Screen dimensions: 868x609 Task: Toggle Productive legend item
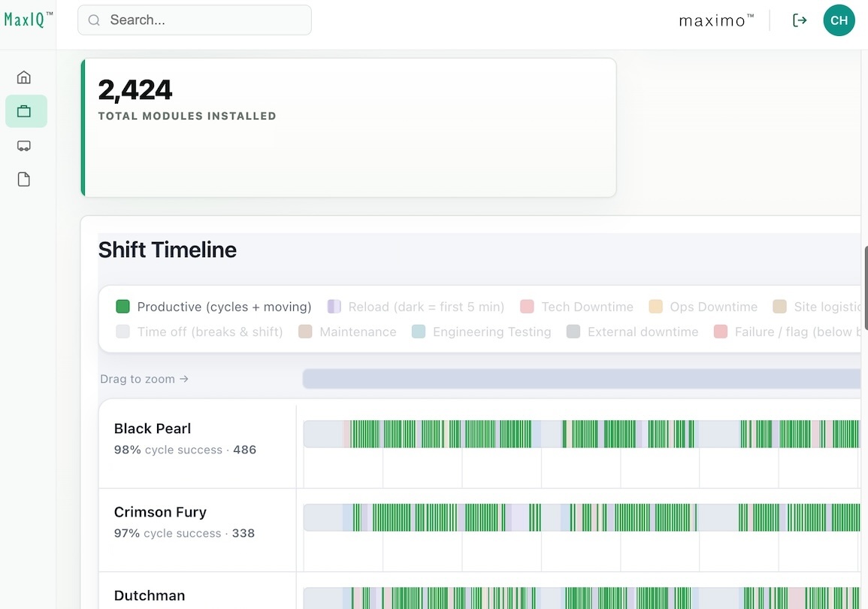(x=213, y=307)
